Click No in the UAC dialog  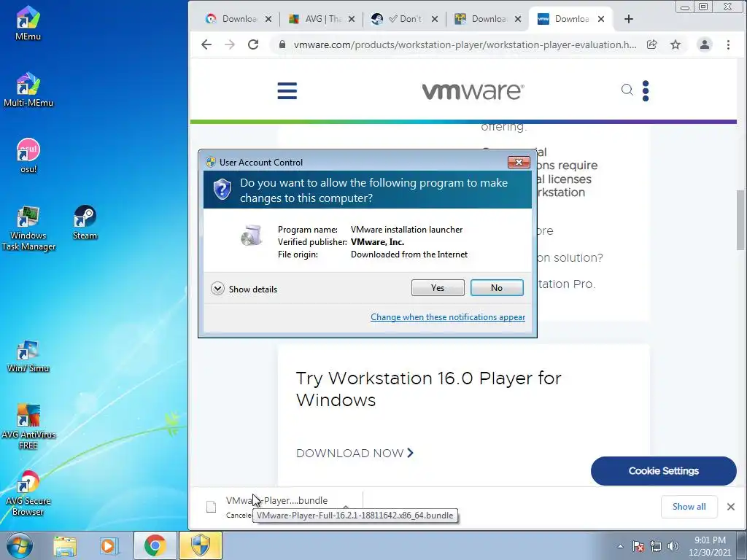[x=497, y=287]
